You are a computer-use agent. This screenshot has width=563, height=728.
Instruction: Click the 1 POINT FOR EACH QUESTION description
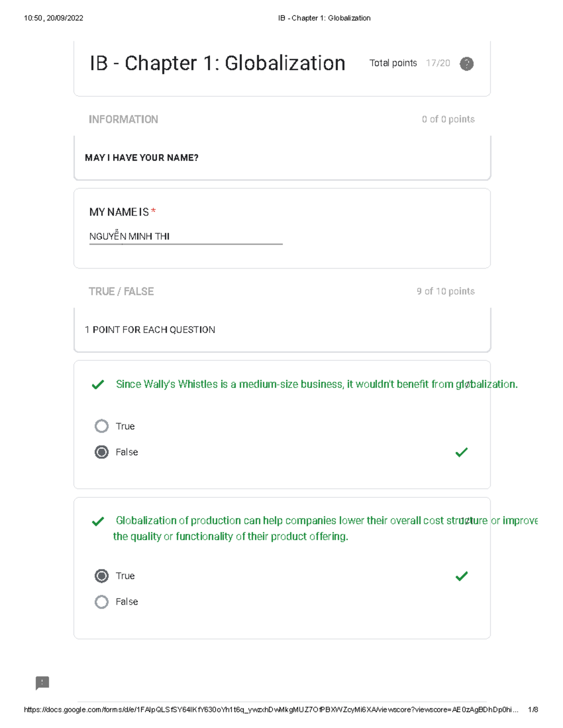click(150, 330)
